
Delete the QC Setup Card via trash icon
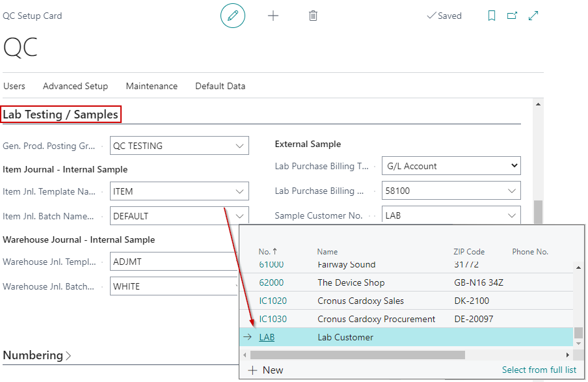(313, 15)
